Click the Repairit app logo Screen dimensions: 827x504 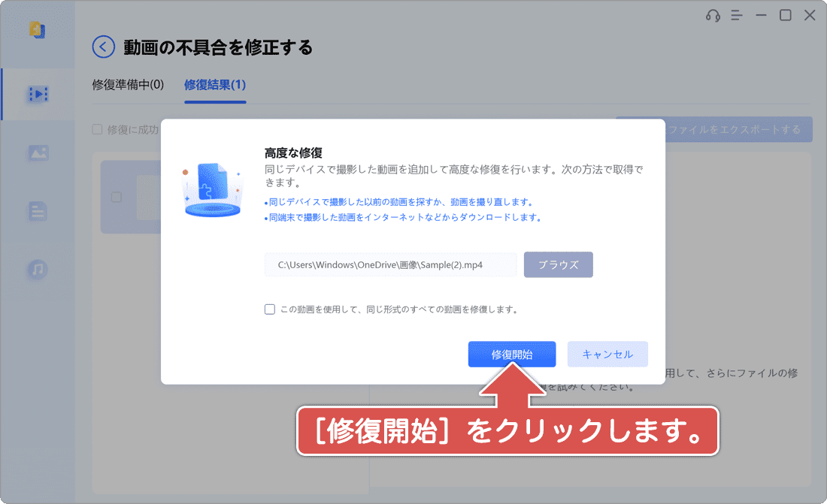click(x=38, y=30)
